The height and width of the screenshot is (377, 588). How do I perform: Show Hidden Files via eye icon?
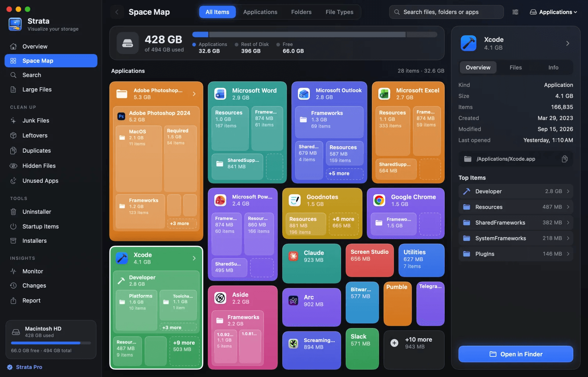(x=14, y=166)
